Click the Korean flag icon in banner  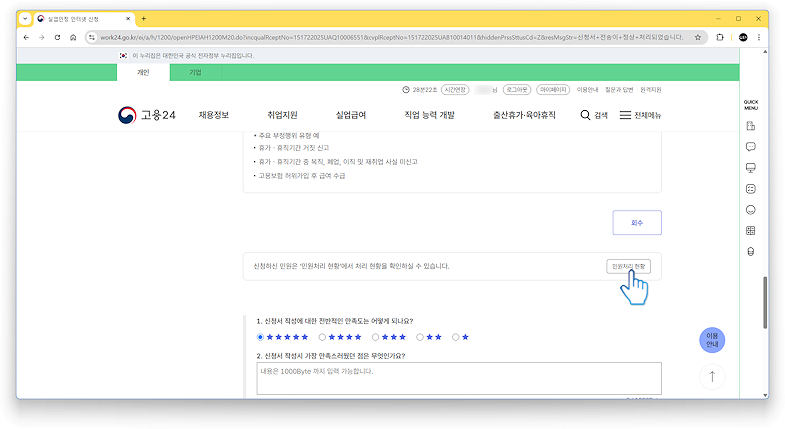(x=123, y=56)
